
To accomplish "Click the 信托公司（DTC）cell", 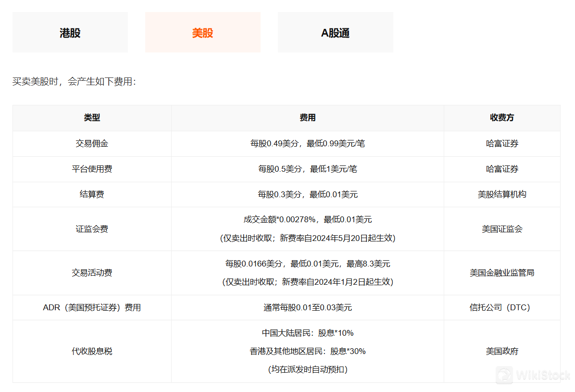I will 502,307.
